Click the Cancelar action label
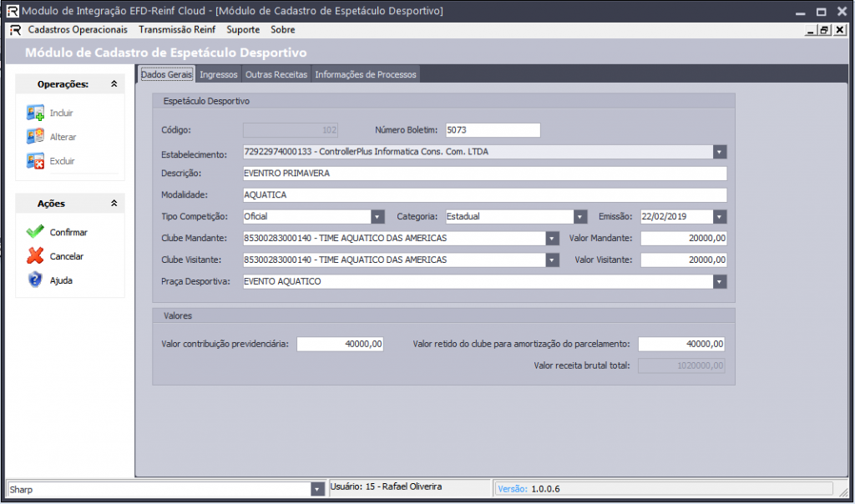The height and width of the screenshot is (504, 855). (x=67, y=256)
